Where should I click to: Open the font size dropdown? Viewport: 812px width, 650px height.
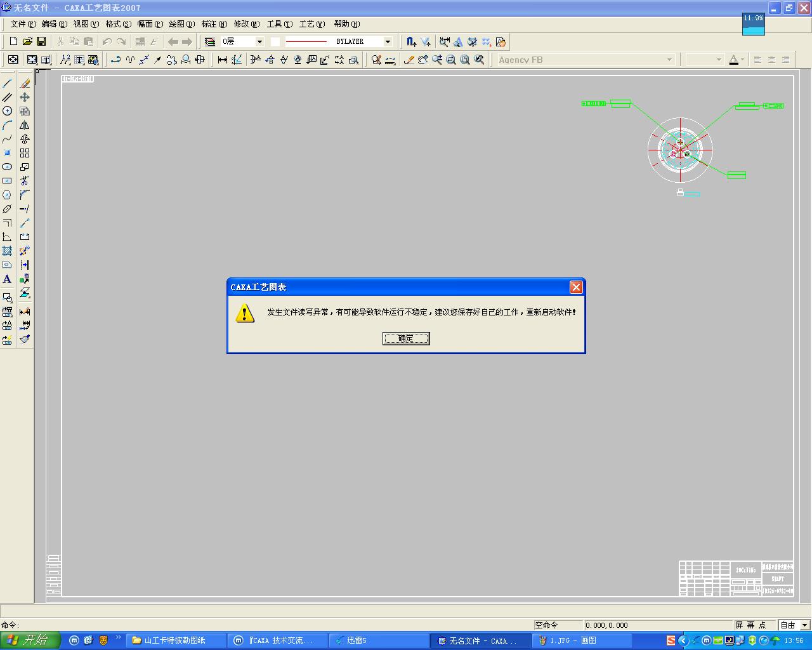pos(719,60)
